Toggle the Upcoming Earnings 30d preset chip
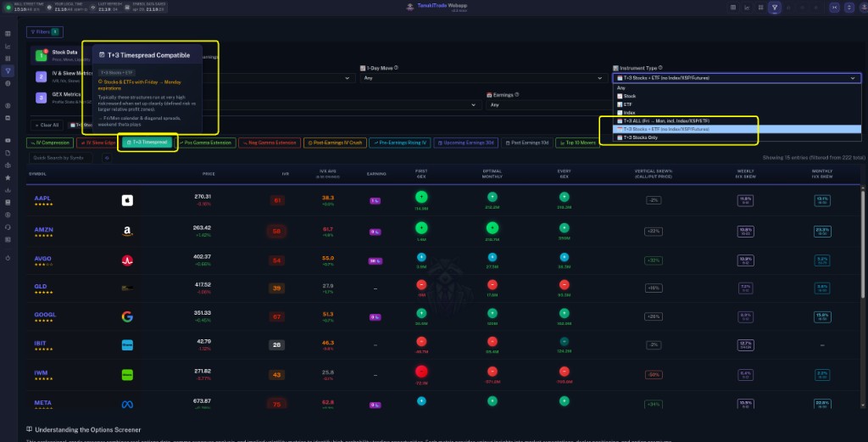Viewport: 868px width, 442px height. [466, 143]
